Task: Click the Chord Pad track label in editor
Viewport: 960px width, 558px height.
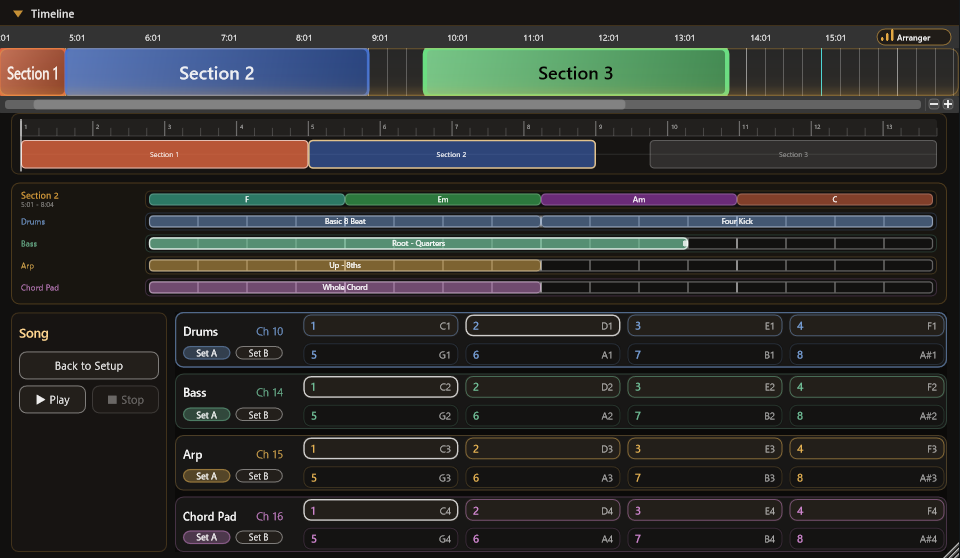Action: 40,288
